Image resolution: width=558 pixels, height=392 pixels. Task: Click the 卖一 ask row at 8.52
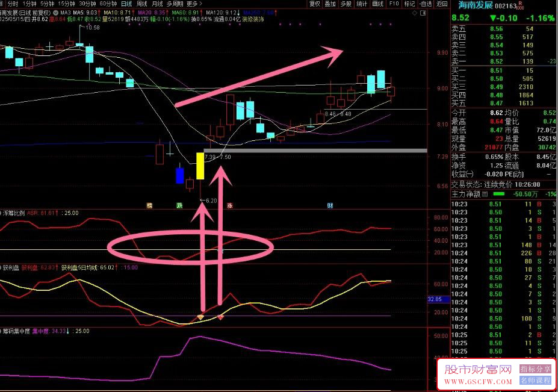[504, 61]
